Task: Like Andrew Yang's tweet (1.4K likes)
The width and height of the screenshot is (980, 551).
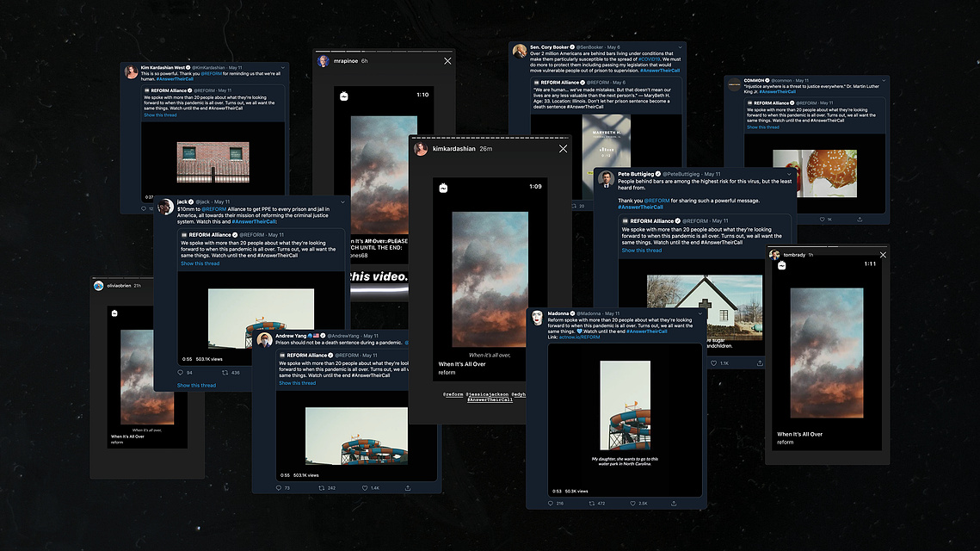Action: [x=365, y=488]
